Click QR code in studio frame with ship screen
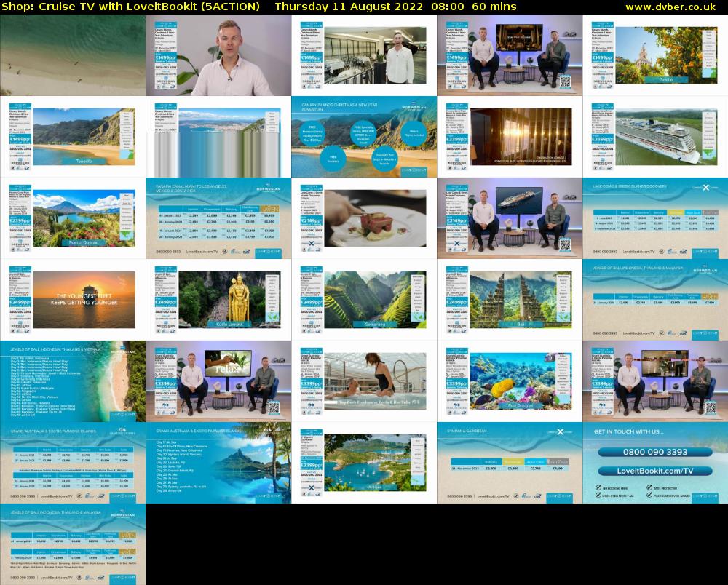The height and width of the screenshot is (585, 728). (565, 244)
